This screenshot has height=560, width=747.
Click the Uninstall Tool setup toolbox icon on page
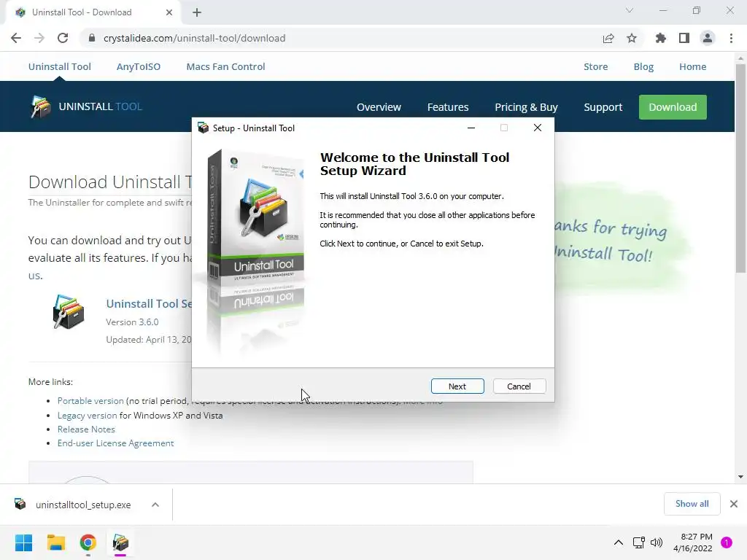click(68, 312)
